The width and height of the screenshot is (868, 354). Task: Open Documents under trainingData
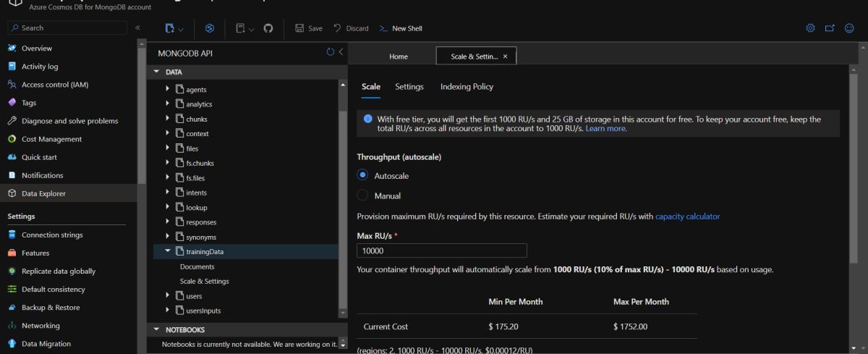click(197, 266)
